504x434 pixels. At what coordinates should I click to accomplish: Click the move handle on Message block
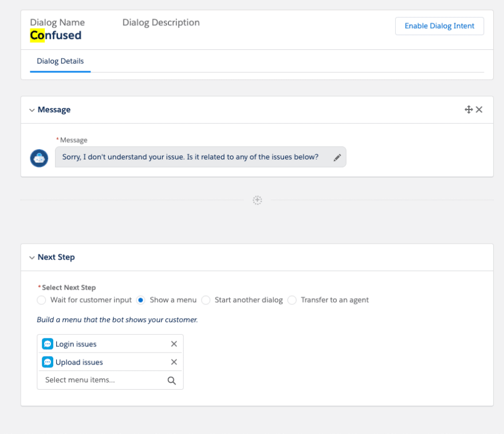click(x=468, y=110)
